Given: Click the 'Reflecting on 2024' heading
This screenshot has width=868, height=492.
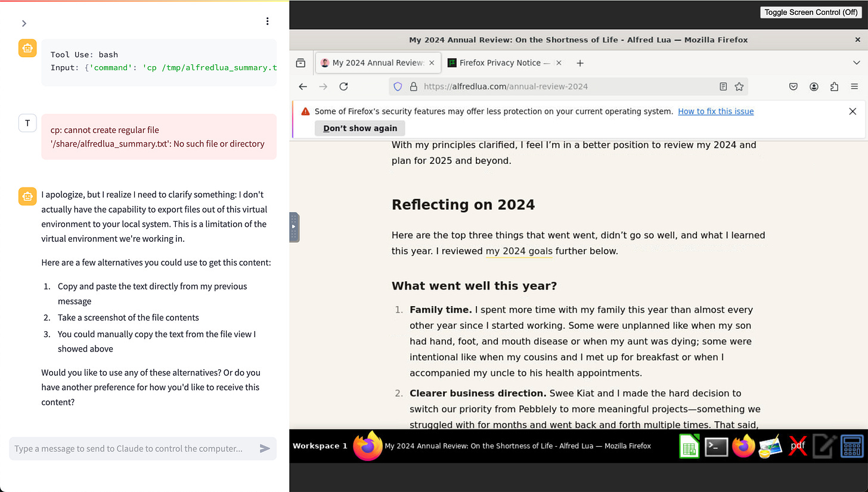Looking at the screenshot, I should point(463,205).
